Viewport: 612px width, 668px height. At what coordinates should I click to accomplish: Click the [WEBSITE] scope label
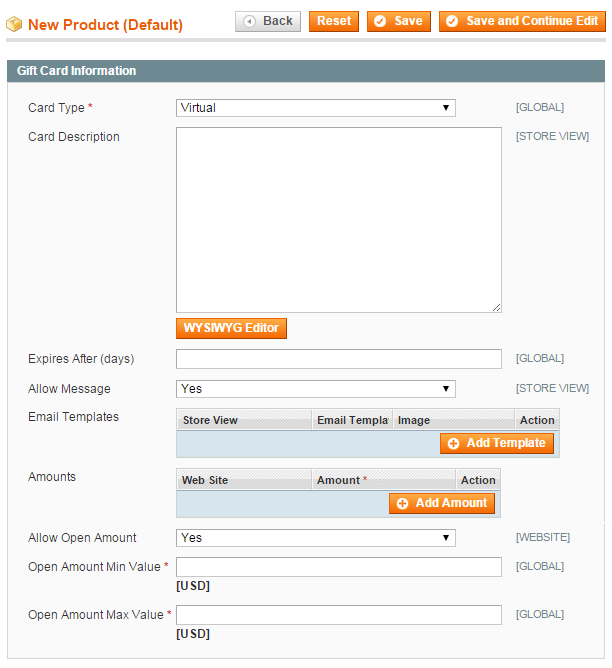click(543, 537)
